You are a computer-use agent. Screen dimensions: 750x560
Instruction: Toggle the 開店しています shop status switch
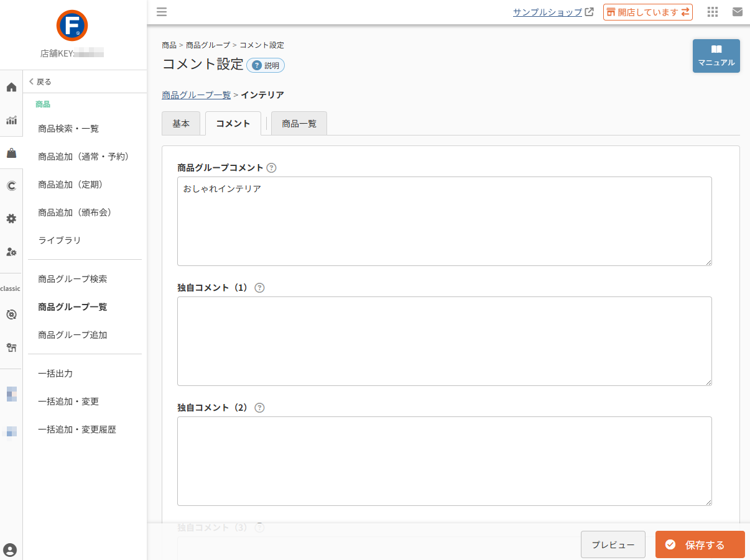[x=648, y=12]
